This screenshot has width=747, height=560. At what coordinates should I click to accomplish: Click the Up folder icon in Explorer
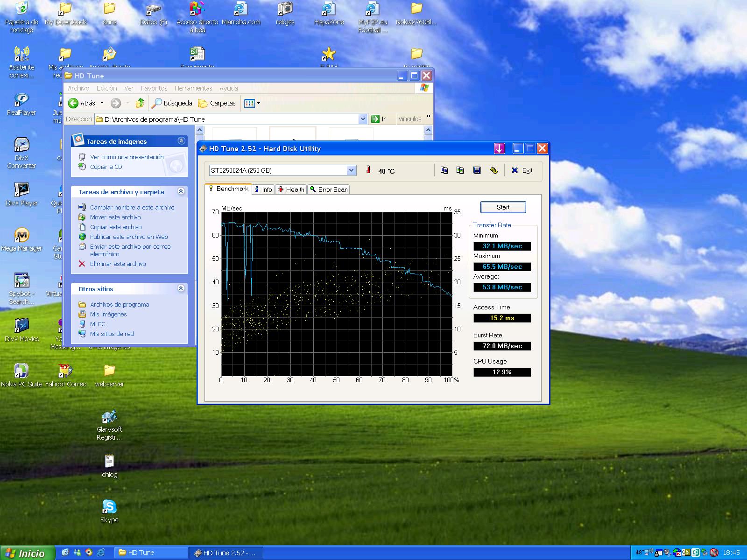click(140, 103)
